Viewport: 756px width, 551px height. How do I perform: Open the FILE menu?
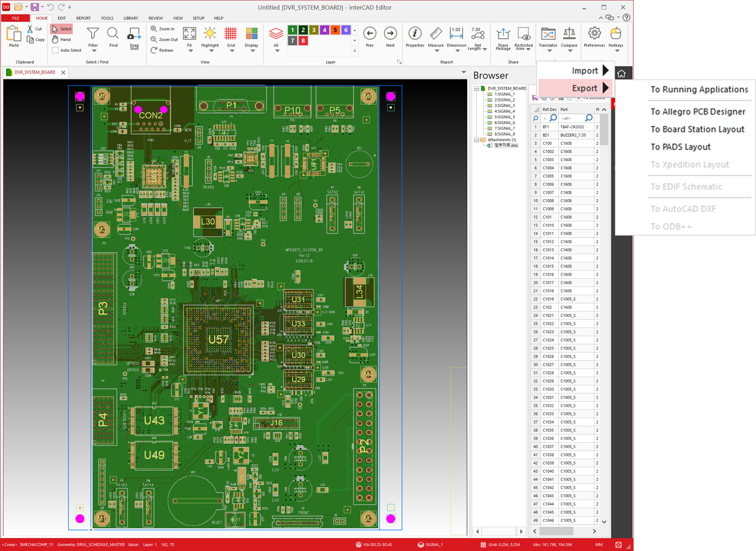[x=16, y=18]
